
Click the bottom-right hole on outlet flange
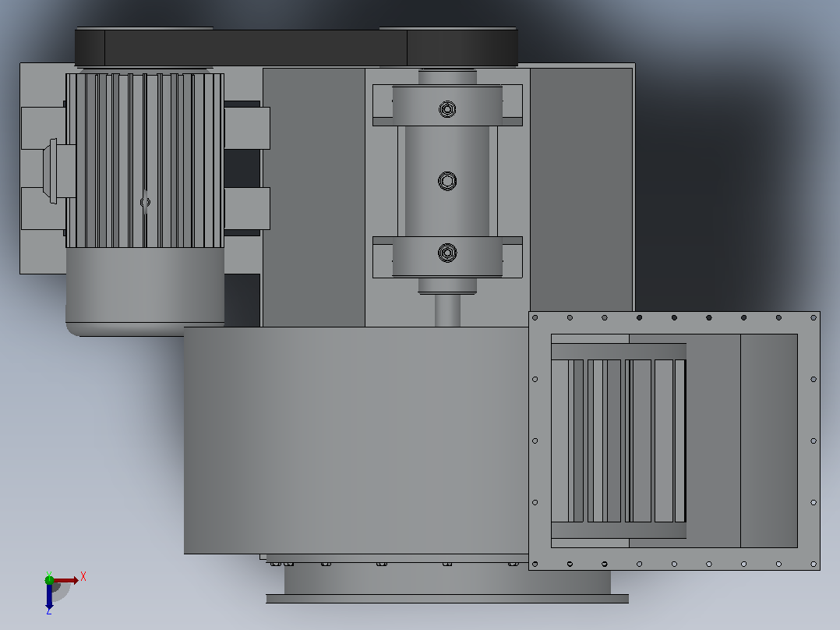(814, 564)
